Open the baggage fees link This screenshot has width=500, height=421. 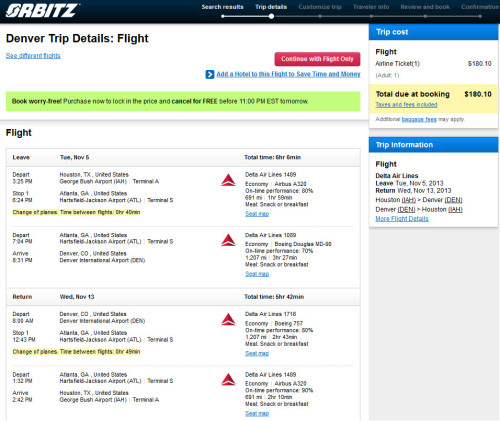pos(419,119)
